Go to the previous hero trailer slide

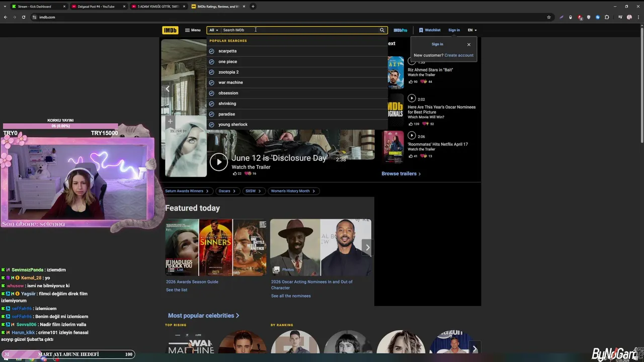[168, 88]
